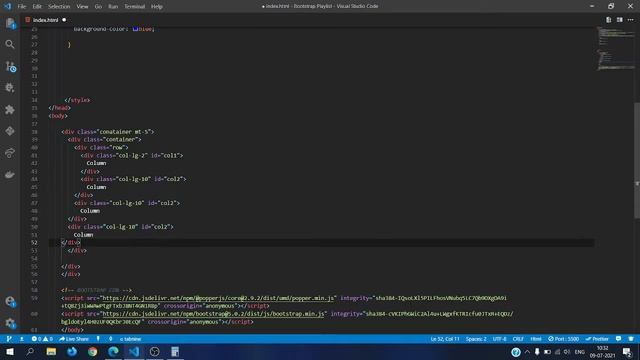Change indentation via Spaces: 2
The width and height of the screenshot is (640, 360).
[476, 339]
